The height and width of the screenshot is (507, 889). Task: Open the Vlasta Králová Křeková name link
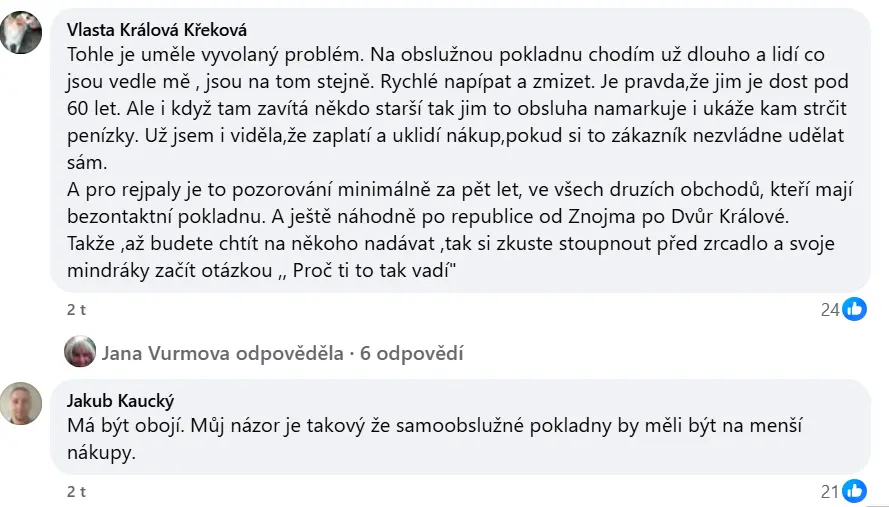tap(156, 29)
